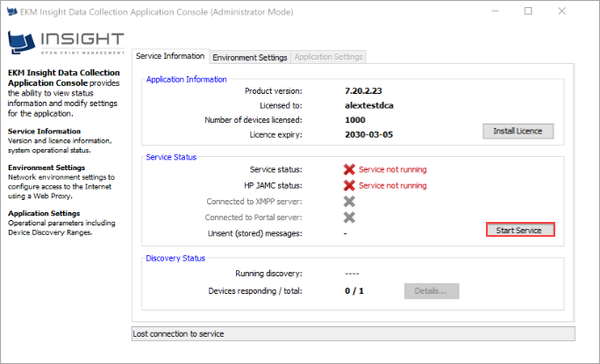The width and height of the screenshot is (600, 364).
Task: Open discovery Details button
Action: tap(431, 290)
